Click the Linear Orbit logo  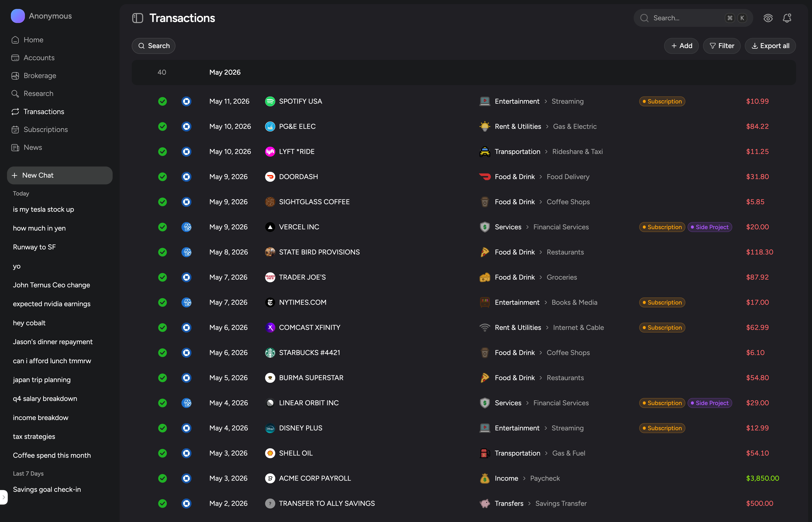270,403
